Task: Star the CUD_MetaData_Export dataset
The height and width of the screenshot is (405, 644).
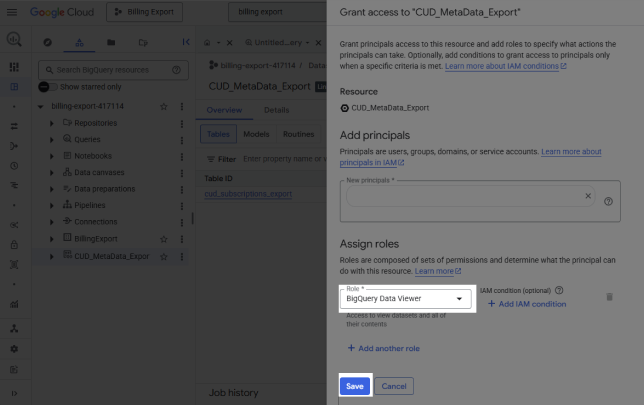Action: click(x=164, y=256)
